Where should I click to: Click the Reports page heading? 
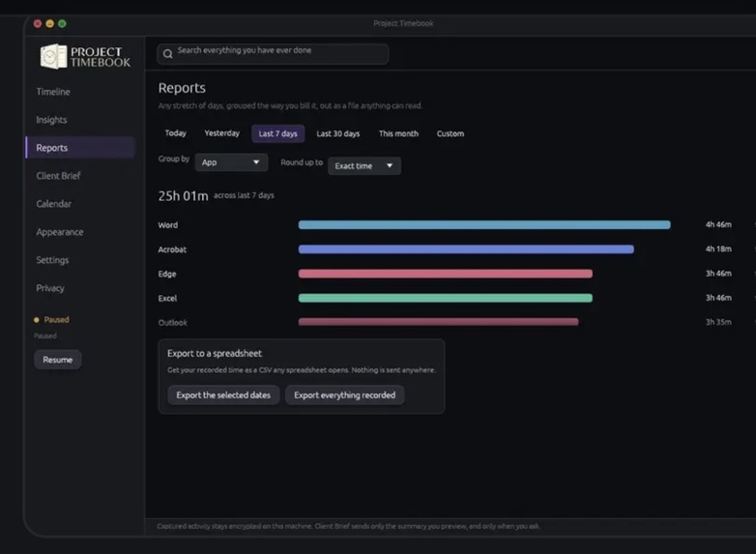coord(182,88)
